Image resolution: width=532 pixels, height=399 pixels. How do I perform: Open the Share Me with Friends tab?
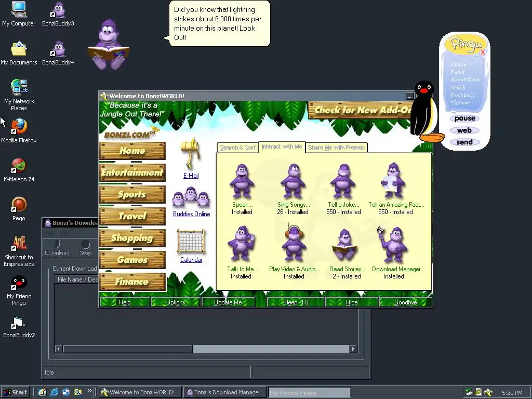click(x=336, y=147)
